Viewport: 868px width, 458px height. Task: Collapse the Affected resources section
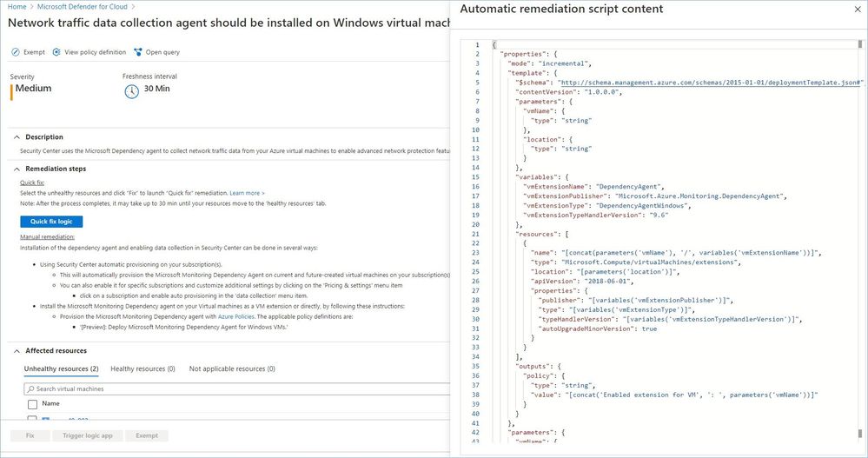[17, 350]
